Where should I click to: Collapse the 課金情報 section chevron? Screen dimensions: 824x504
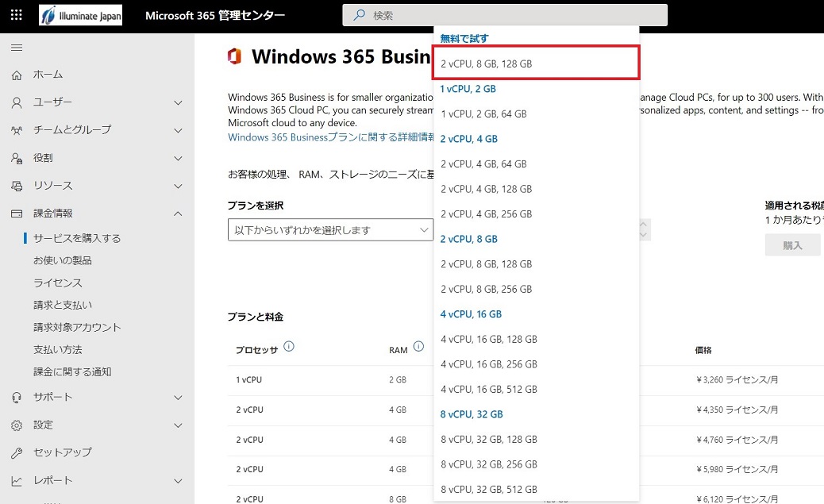click(178, 214)
